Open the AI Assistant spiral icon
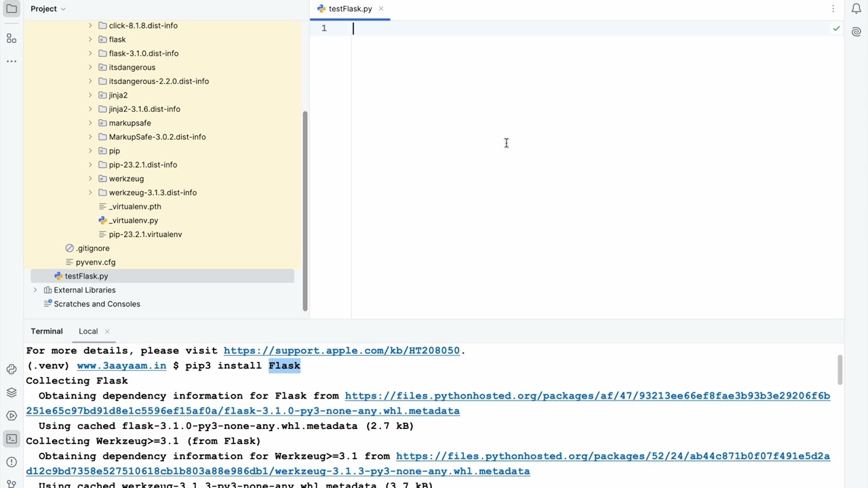This screenshot has width=868, height=488. [856, 32]
